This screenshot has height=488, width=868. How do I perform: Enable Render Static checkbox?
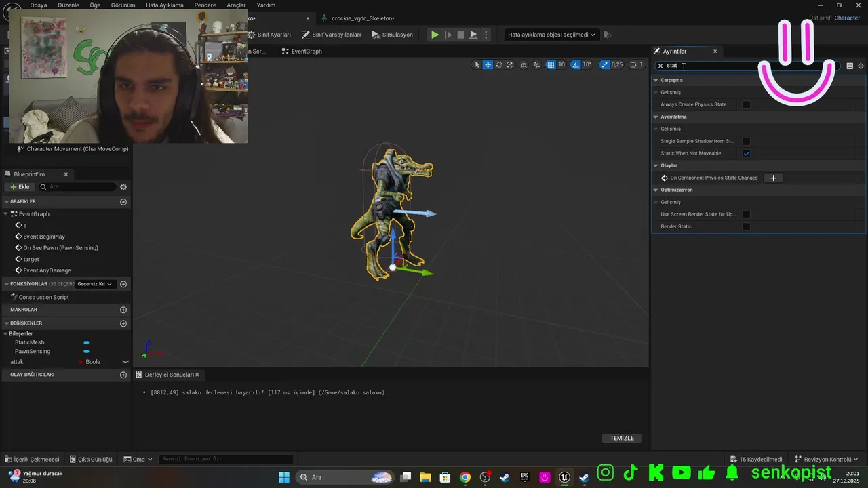747,226
